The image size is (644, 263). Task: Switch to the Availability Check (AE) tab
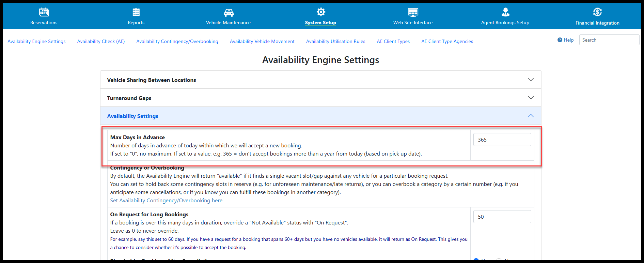pos(101,41)
